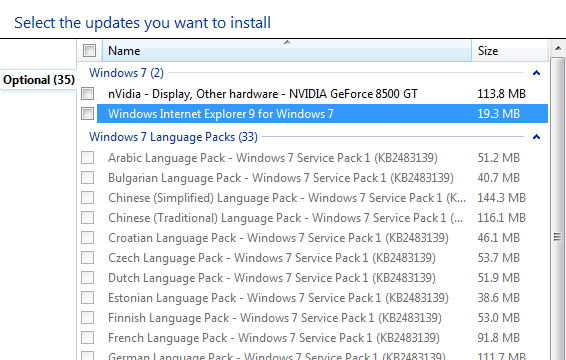Select the Chinese (Traditional) Language Pack row text
The height and width of the screenshot is (360, 566).
click(x=285, y=218)
